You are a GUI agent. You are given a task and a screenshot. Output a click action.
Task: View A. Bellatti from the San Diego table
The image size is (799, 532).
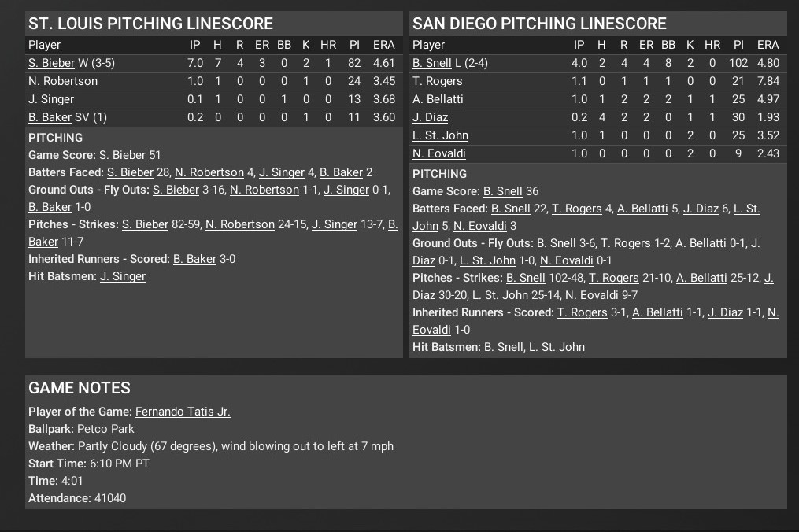pyautogui.click(x=438, y=99)
